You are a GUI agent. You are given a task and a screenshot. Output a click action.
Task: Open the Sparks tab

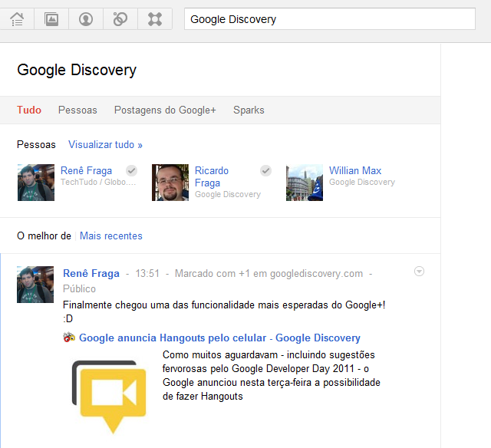pyautogui.click(x=249, y=110)
